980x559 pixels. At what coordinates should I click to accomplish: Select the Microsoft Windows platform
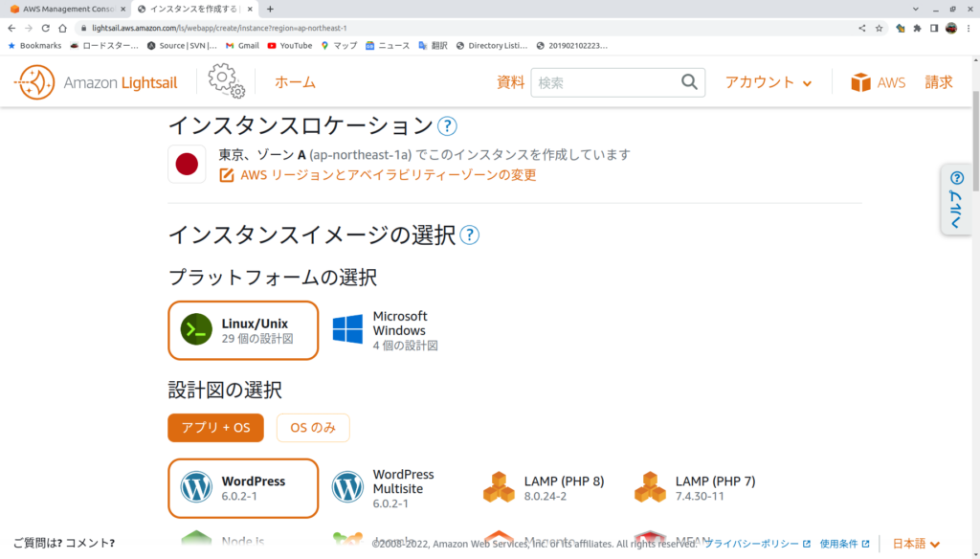(x=386, y=331)
